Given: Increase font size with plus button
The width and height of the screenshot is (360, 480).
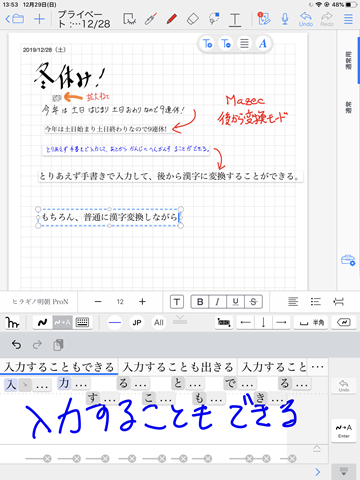Looking at the screenshot, I should pos(142,302).
